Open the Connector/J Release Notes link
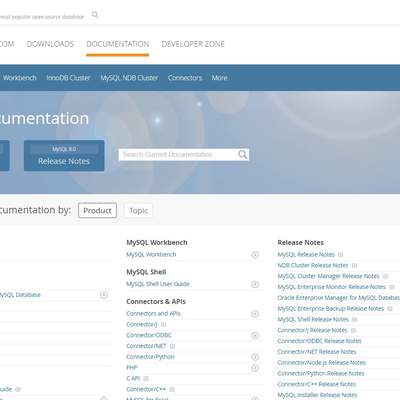This screenshot has width=400, height=400. click(313, 330)
